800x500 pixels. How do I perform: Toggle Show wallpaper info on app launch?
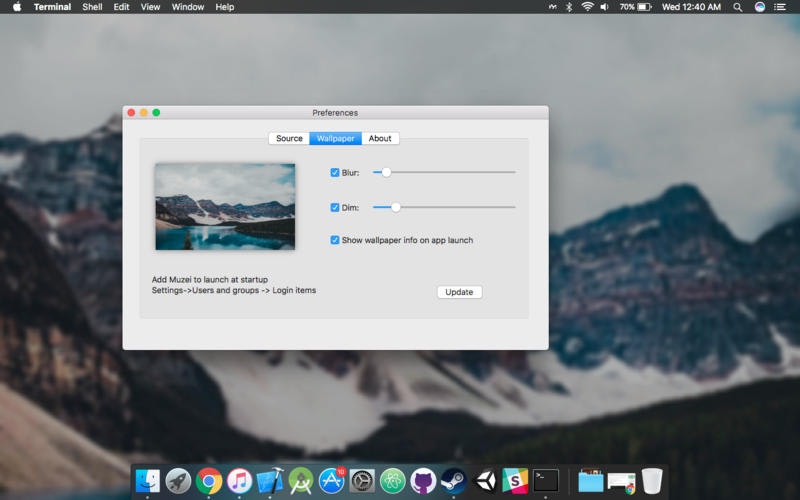(335, 240)
